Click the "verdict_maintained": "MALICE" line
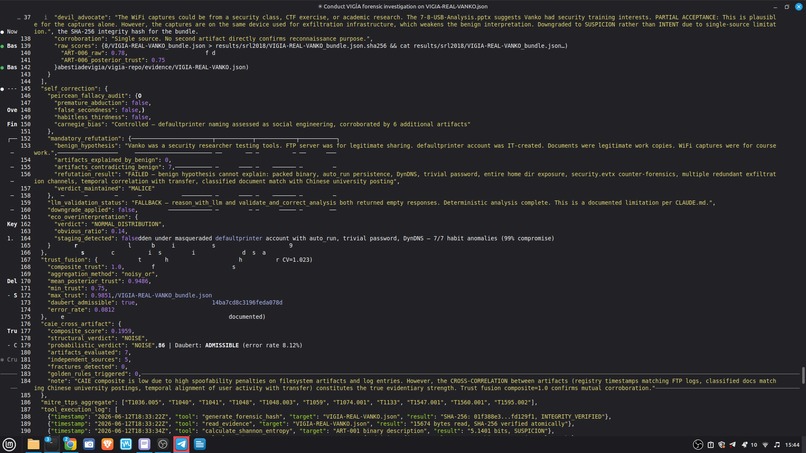 (x=104, y=189)
